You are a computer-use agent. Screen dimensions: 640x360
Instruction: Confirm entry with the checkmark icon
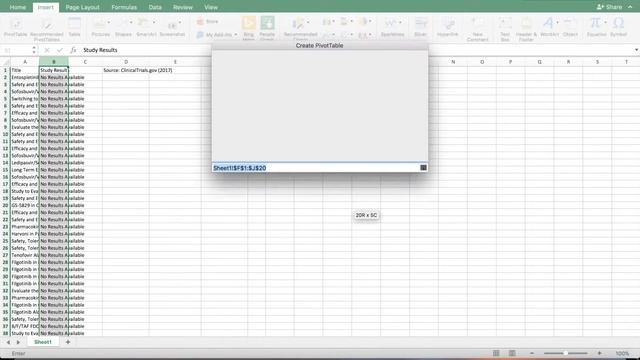click(60, 50)
